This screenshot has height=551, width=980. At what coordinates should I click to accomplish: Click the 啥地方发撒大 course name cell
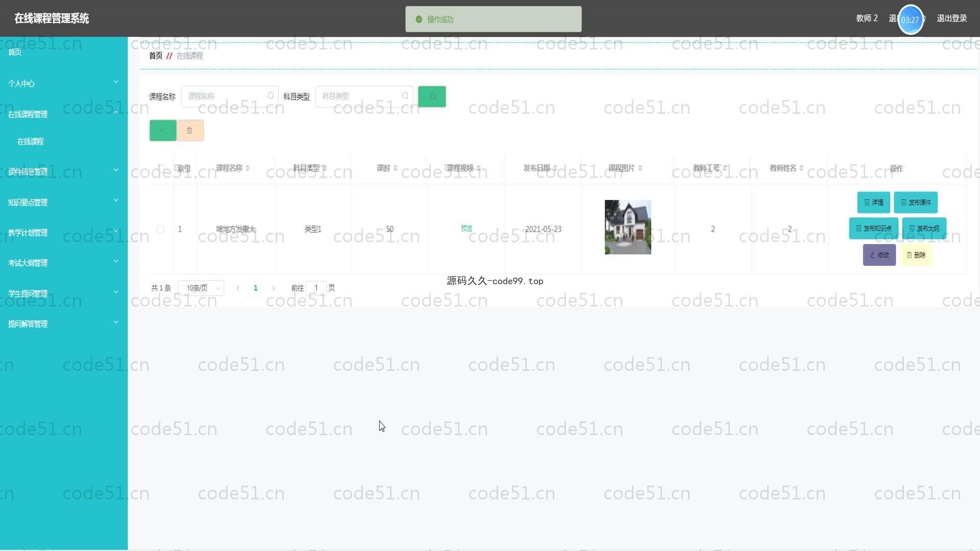pyautogui.click(x=236, y=230)
